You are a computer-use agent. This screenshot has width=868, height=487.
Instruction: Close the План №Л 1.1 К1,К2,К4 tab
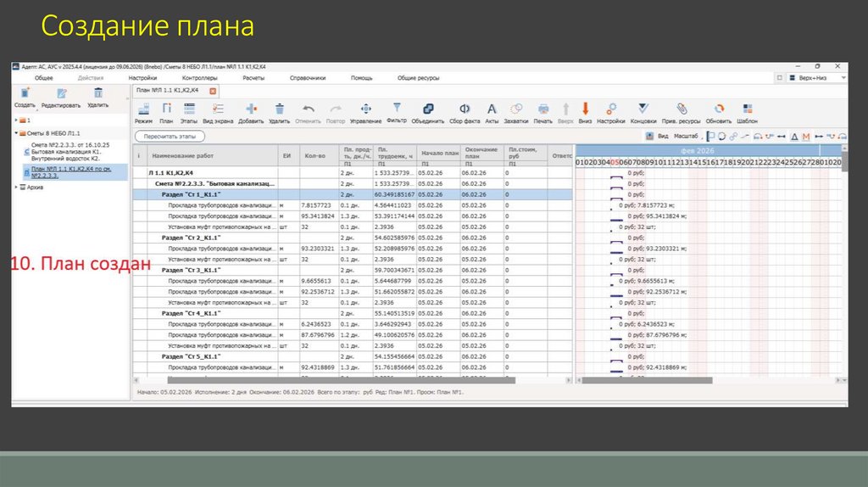213,91
